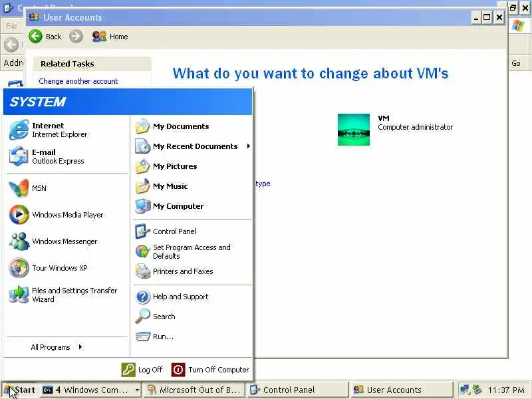This screenshot has width=532, height=399.
Task: Close the User Accounts window
Action: (x=499, y=17)
